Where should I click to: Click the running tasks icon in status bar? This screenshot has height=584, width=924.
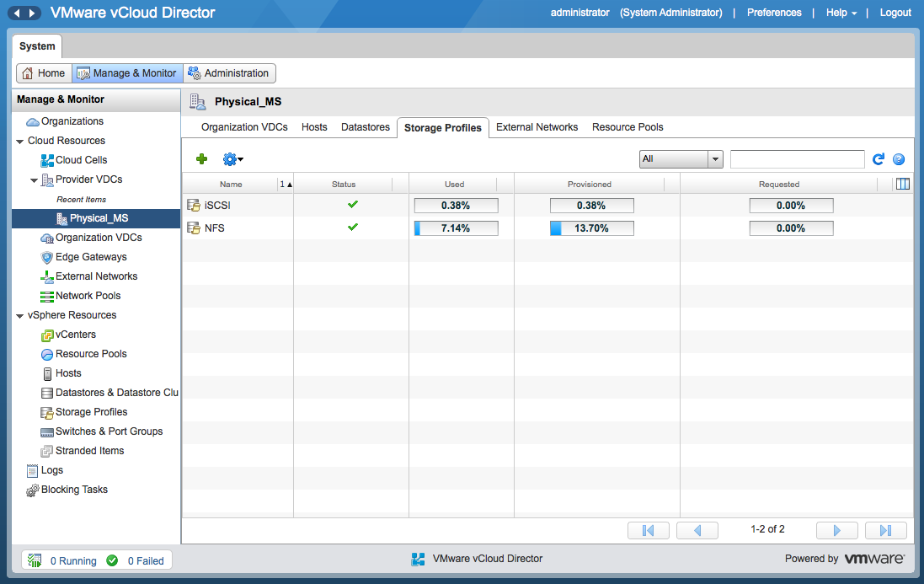[x=35, y=560]
